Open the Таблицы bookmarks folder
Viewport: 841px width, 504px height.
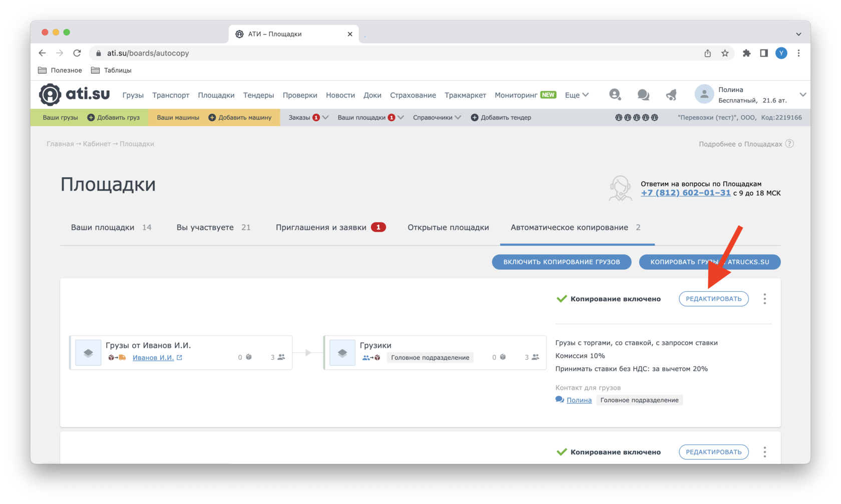pyautogui.click(x=111, y=70)
